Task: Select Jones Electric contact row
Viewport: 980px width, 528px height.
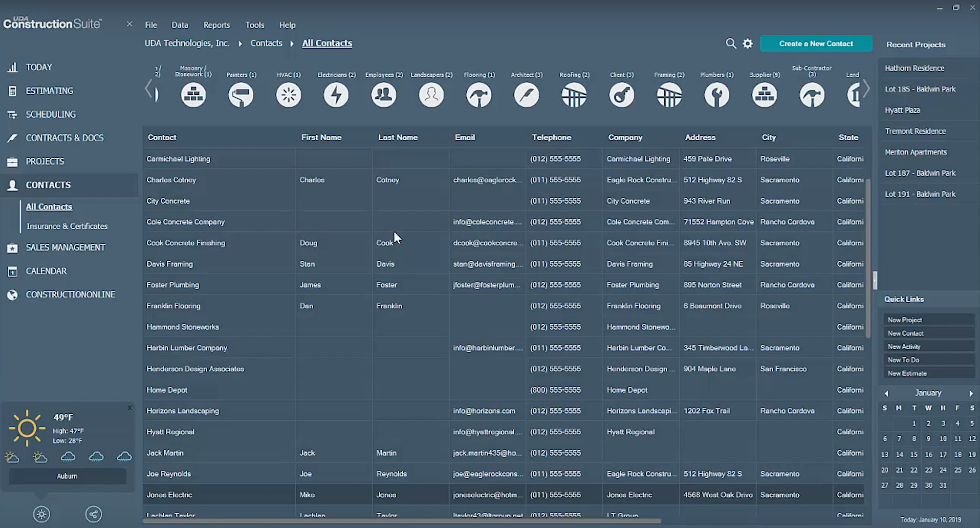Action: [x=504, y=495]
